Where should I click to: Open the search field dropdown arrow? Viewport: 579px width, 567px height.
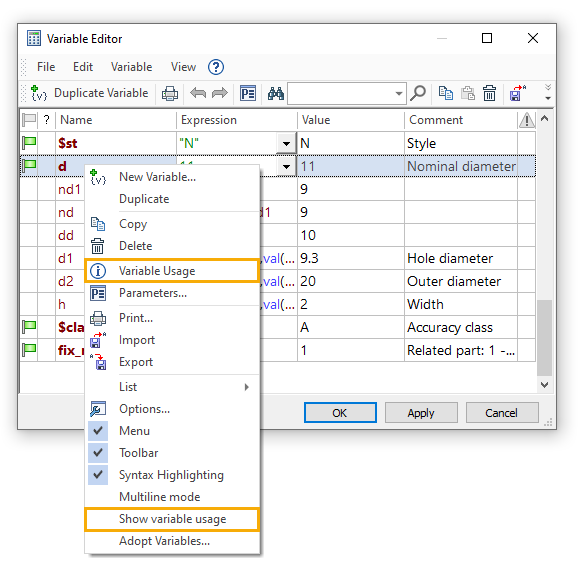coord(399,93)
